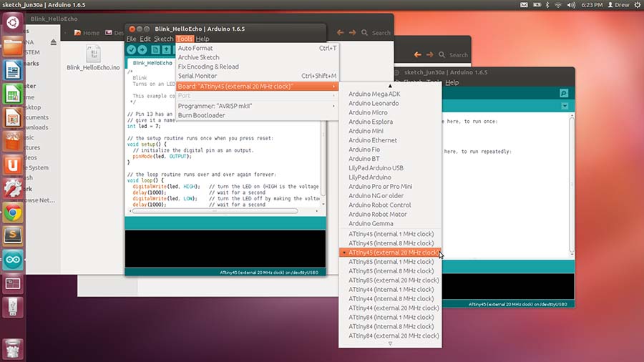Open Ubuntu One icon in launcher
Screen dimensions: 644x362
(13, 165)
